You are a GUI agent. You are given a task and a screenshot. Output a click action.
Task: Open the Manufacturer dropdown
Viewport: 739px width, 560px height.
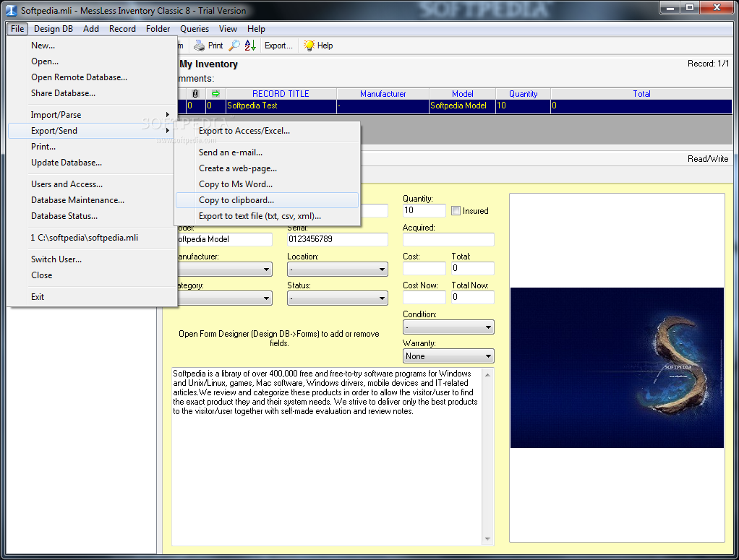225,270
